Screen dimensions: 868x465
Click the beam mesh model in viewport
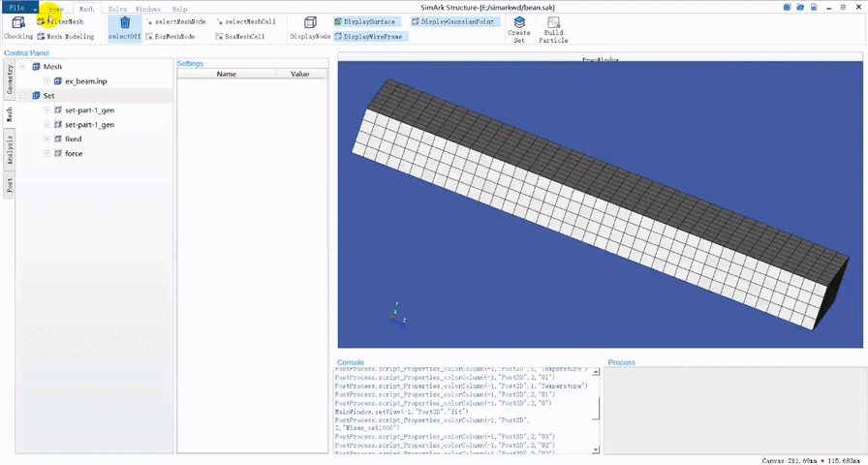tap(601, 202)
